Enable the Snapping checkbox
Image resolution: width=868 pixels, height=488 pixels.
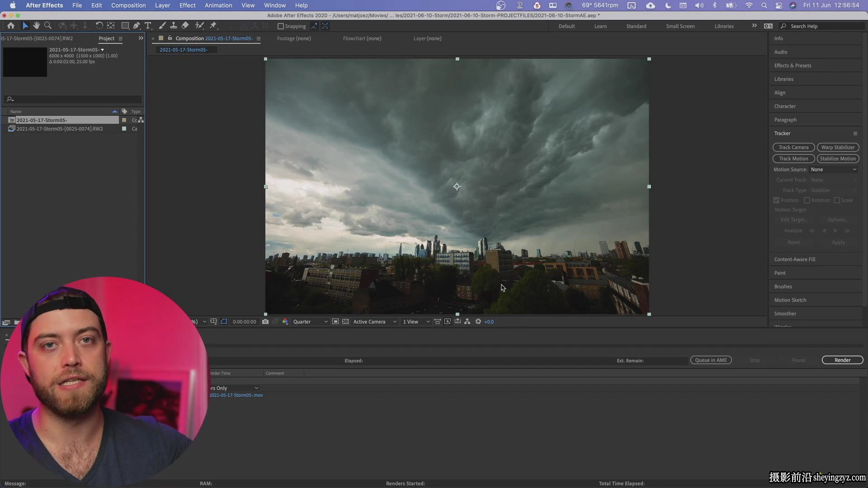280,26
